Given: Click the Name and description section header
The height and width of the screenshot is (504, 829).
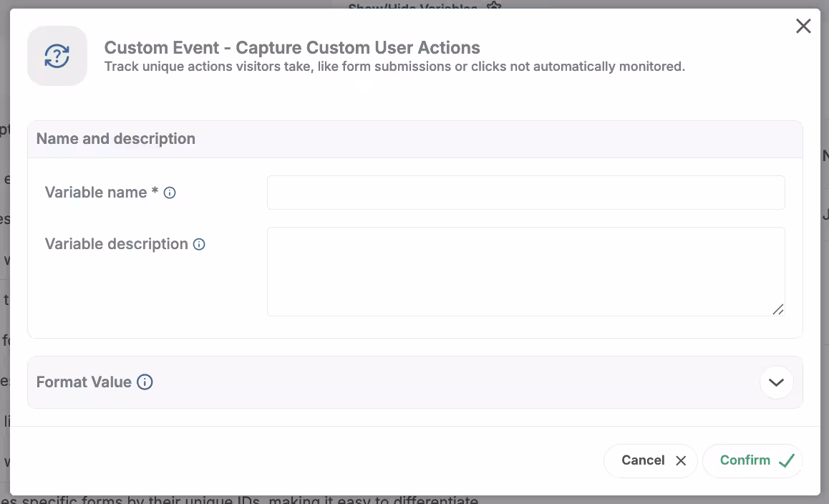Looking at the screenshot, I should pyautogui.click(x=115, y=138).
